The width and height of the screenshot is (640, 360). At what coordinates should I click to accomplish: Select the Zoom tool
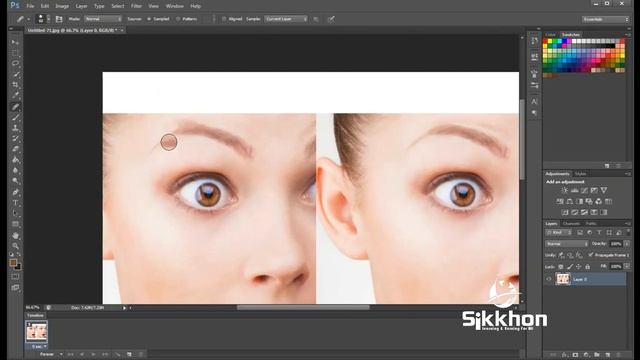(15, 246)
